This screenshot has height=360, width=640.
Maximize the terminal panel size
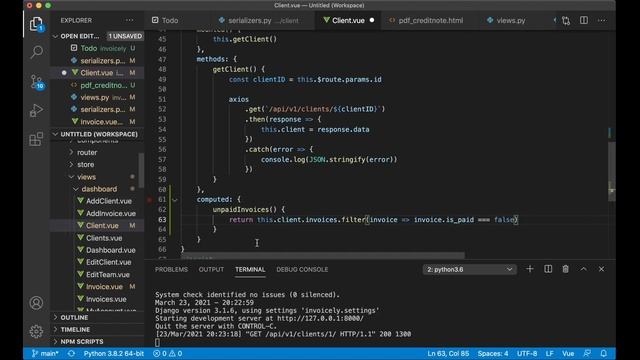pyautogui.click(x=584, y=269)
